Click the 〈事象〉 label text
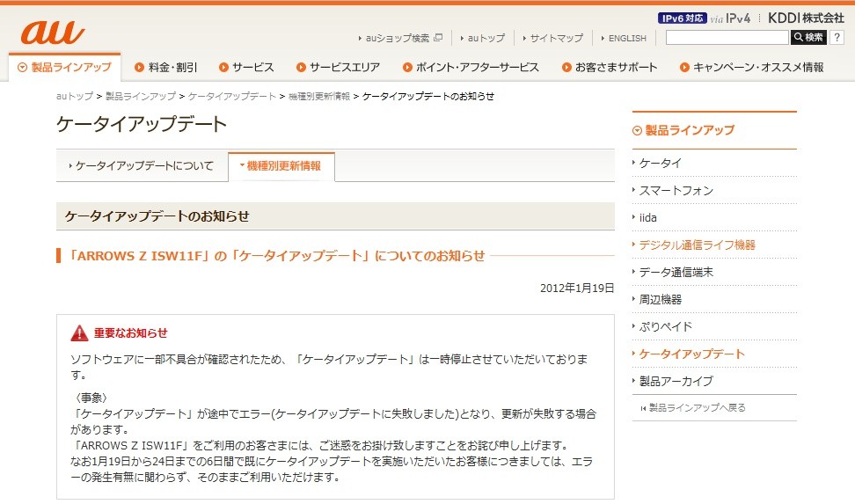This screenshot has height=504, width=855. coord(91,398)
